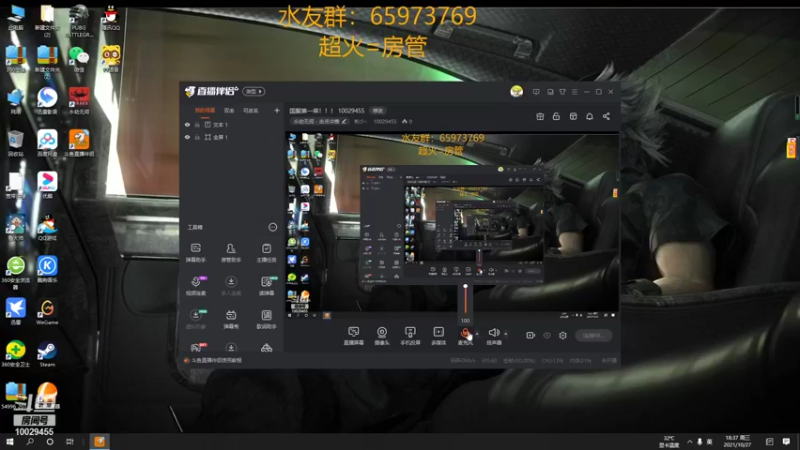Click the gift box icon in room header
This screenshot has width=800, height=450.
point(540,116)
